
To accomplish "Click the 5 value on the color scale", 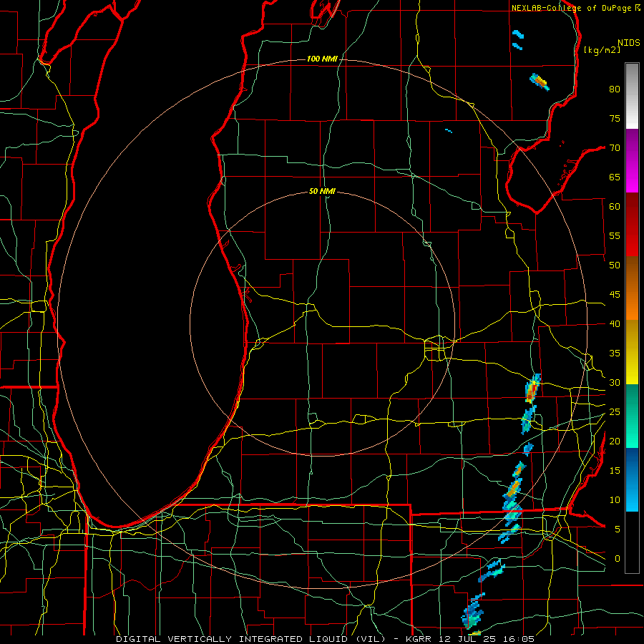I will (x=618, y=530).
